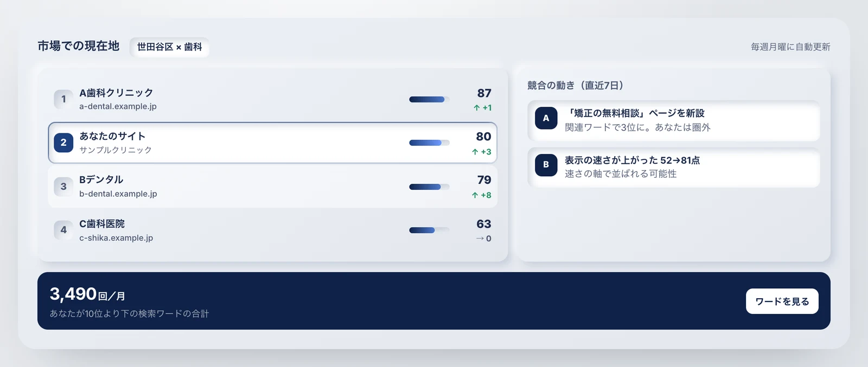Viewport: 868px width, 367px height.
Task: Click rank 1 badge for A歯科クリニック
Action: 63,99
